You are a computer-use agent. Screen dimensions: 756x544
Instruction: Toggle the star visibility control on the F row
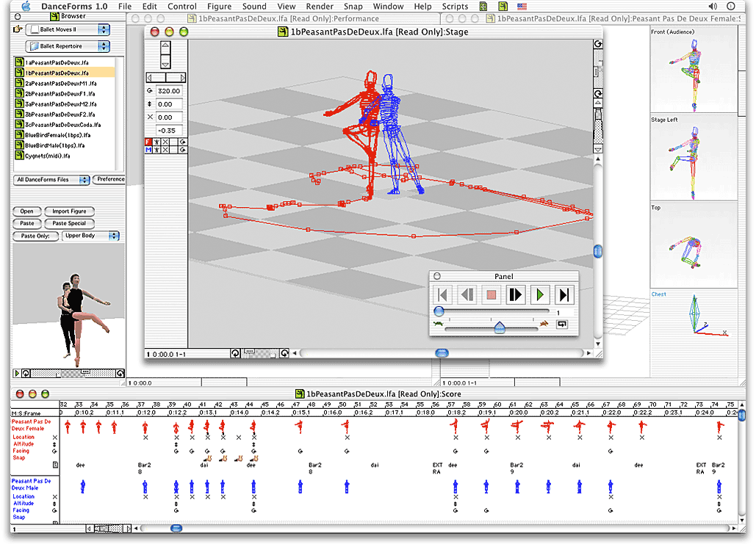click(x=156, y=141)
